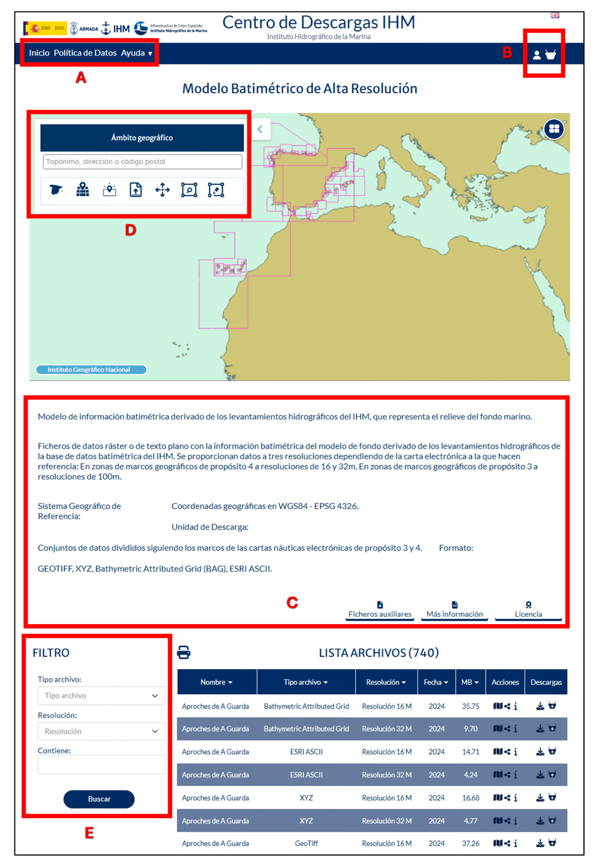599x868 pixels.
Task: Open the Licencia link
Action: [528, 610]
